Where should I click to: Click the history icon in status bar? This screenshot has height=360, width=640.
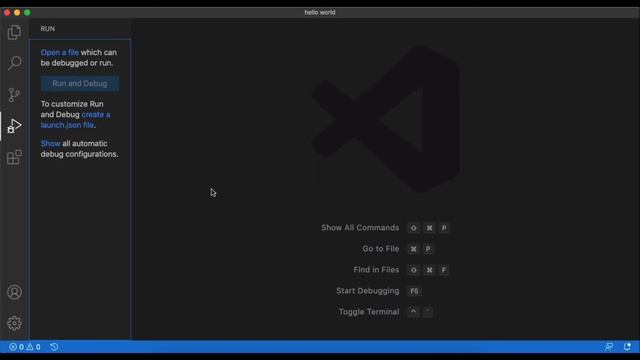[54, 347]
